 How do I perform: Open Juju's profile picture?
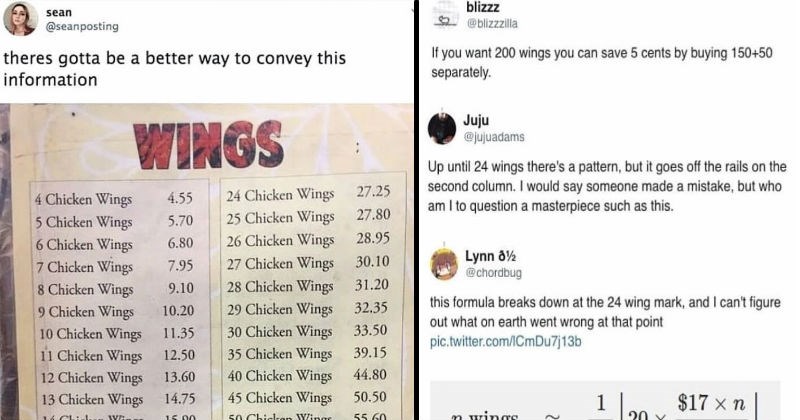coord(442,128)
